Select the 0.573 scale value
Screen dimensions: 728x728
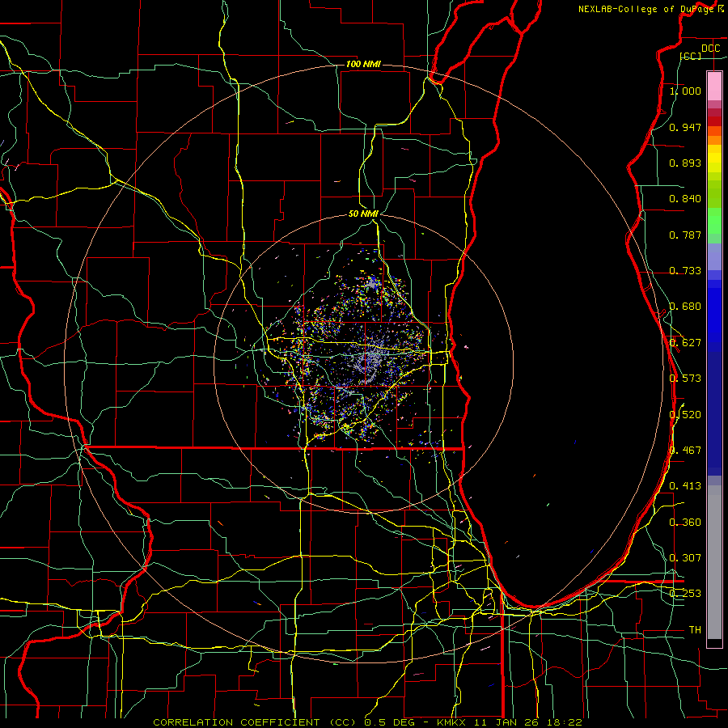tap(685, 379)
